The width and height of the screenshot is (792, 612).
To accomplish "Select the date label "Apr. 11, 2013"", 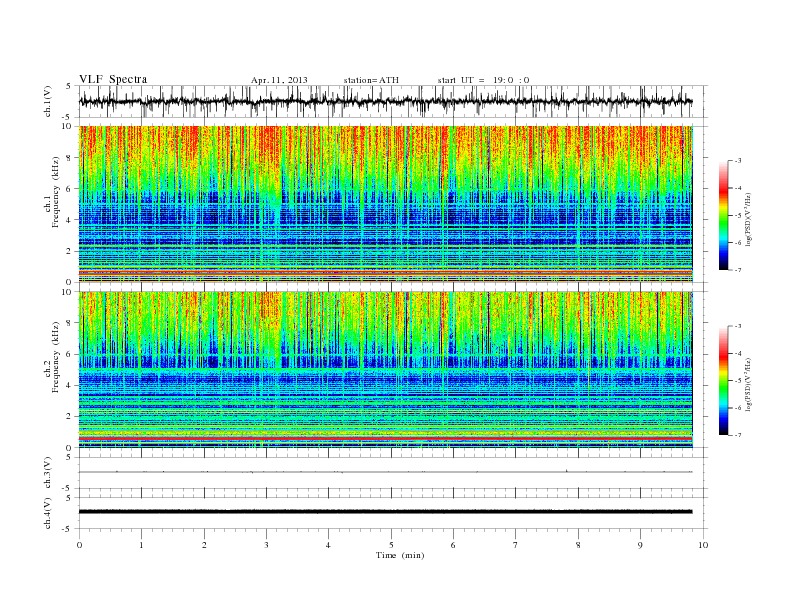I will pos(279,80).
